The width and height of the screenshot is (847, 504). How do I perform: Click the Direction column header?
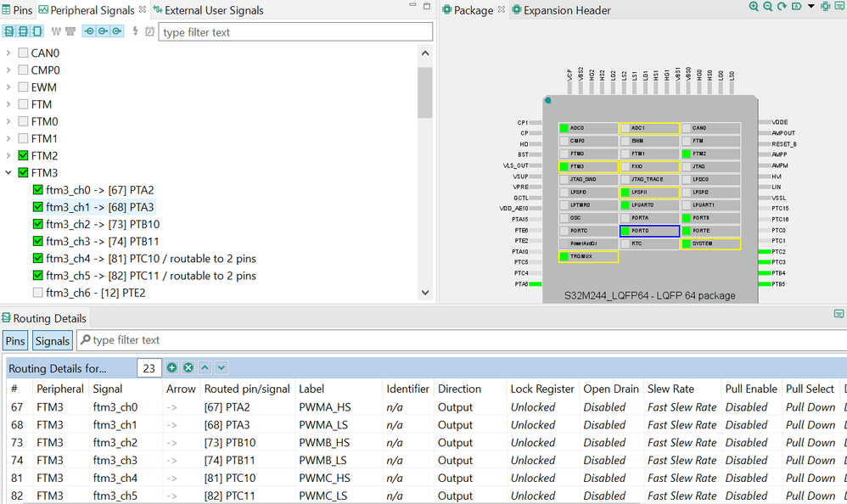[459, 389]
